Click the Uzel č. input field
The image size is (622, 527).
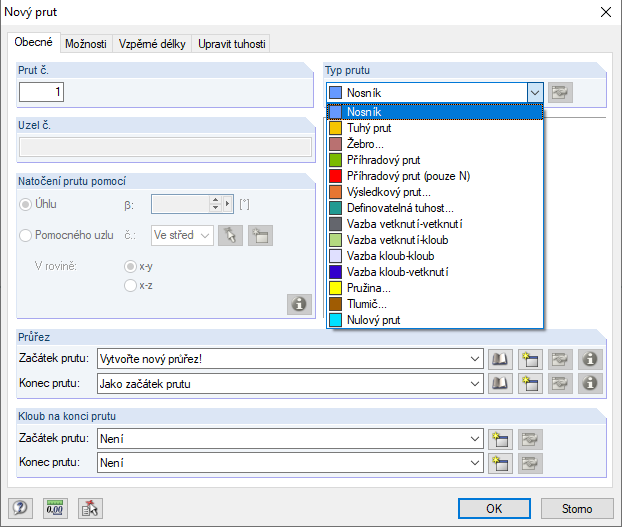click(x=165, y=147)
